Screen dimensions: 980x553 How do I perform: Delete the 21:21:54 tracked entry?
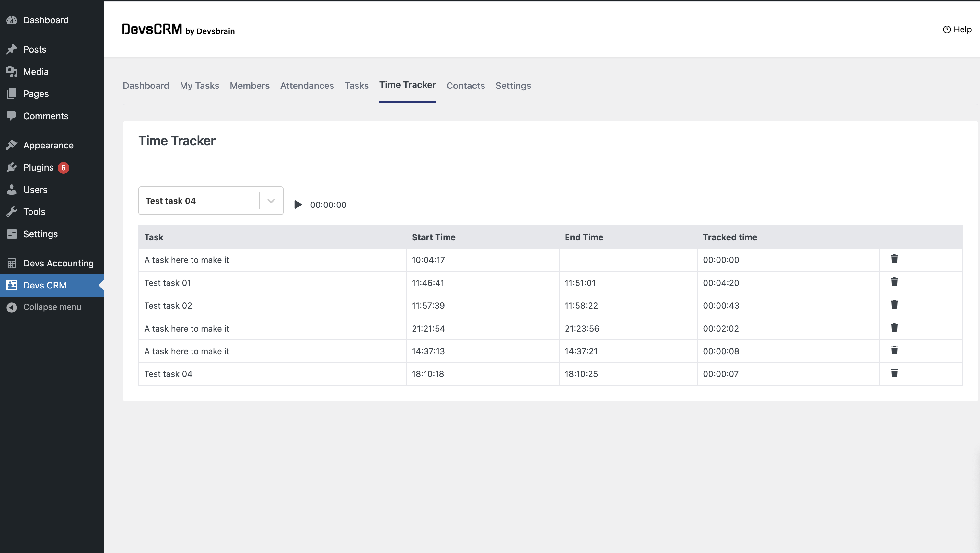894,328
